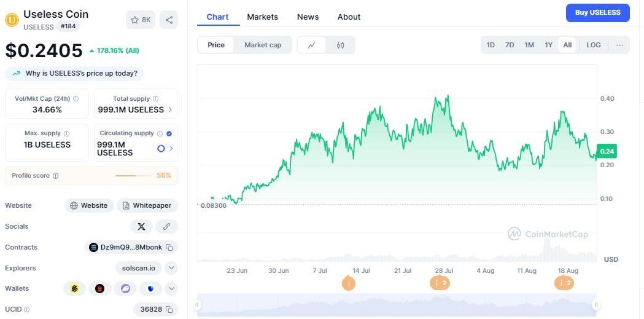Open the Markets tab

click(262, 17)
